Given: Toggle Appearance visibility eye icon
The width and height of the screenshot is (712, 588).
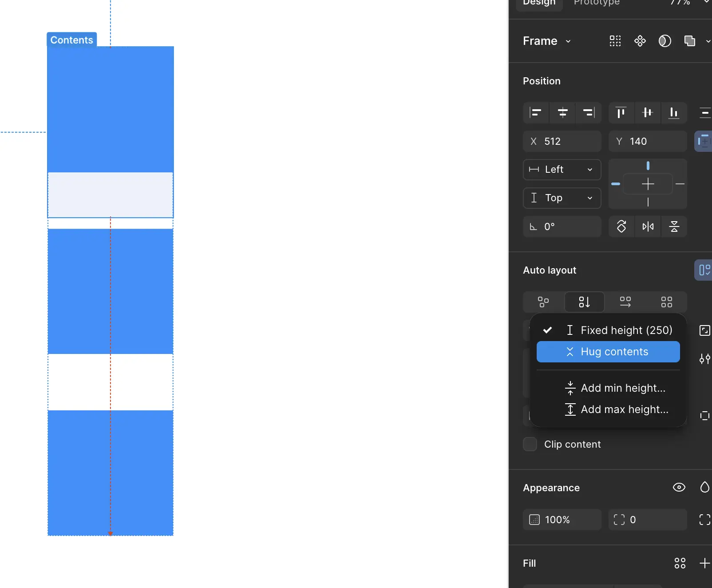Looking at the screenshot, I should (679, 488).
